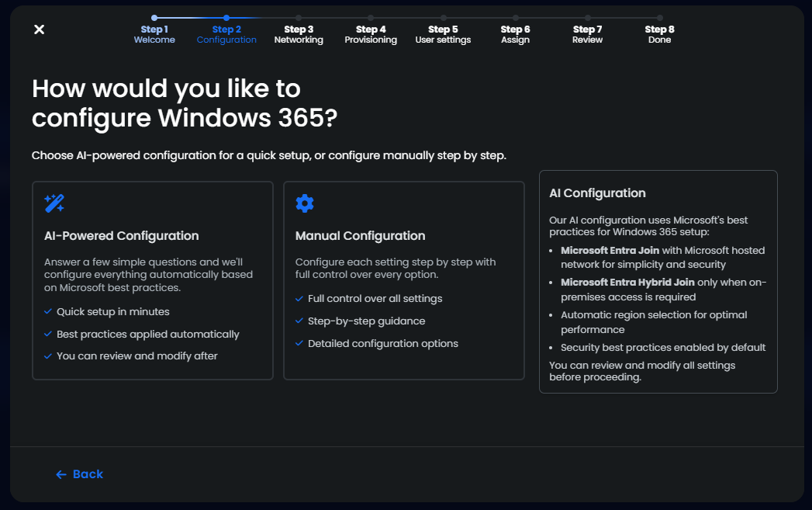Click 'Choose AI-powered configuration for a quick setup' subtitle
The image size is (812, 510).
click(x=269, y=155)
